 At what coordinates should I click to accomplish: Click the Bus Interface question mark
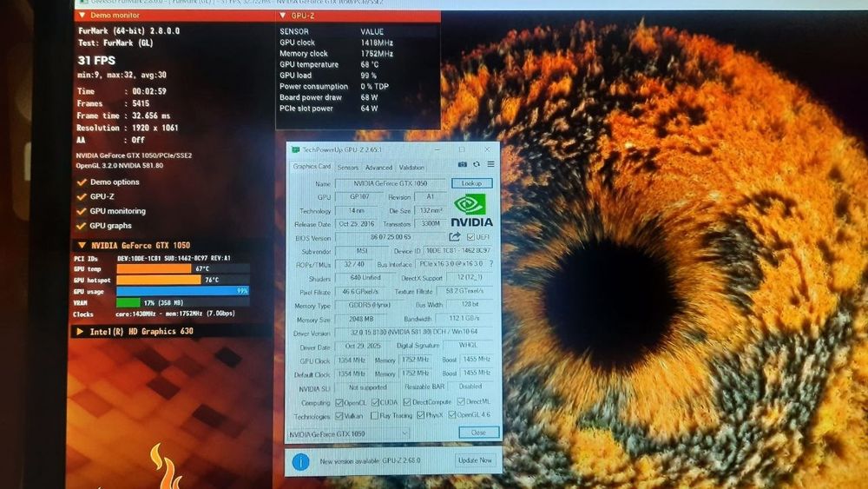[491, 264]
